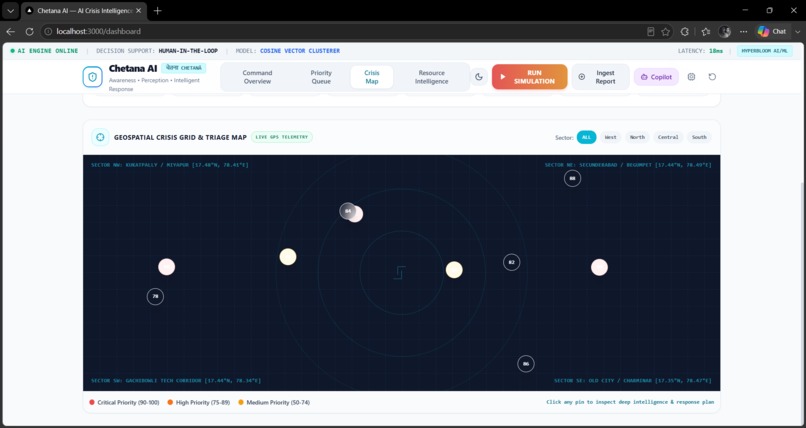806x428 pixels.
Task: Click the HUMAN-IN-THE-LOOP status text
Action: (188, 51)
